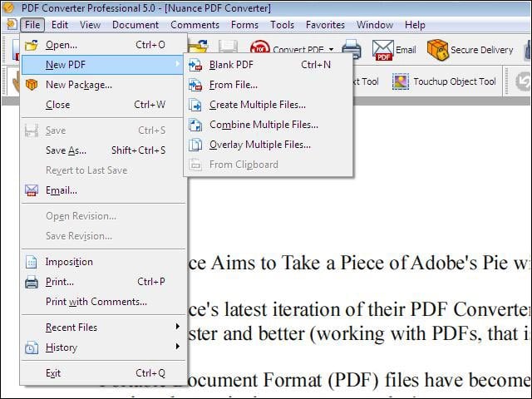Open the Favorites menu

(325, 25)
